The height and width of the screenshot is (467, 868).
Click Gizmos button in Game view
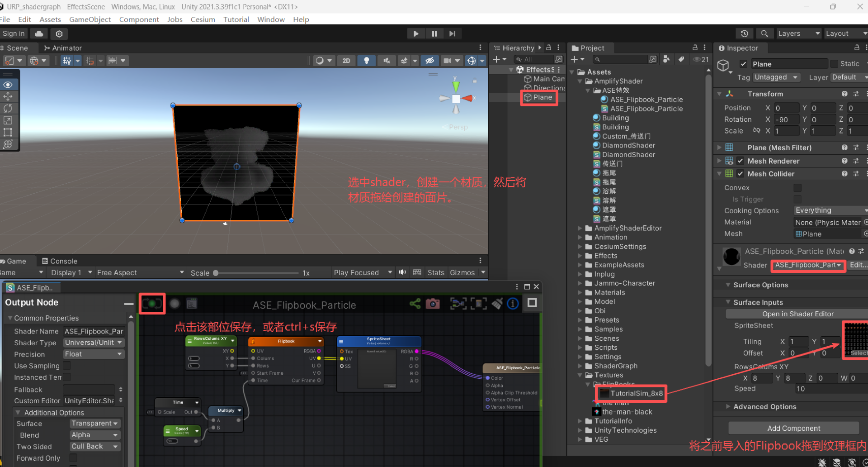click(x=462, y=272)
